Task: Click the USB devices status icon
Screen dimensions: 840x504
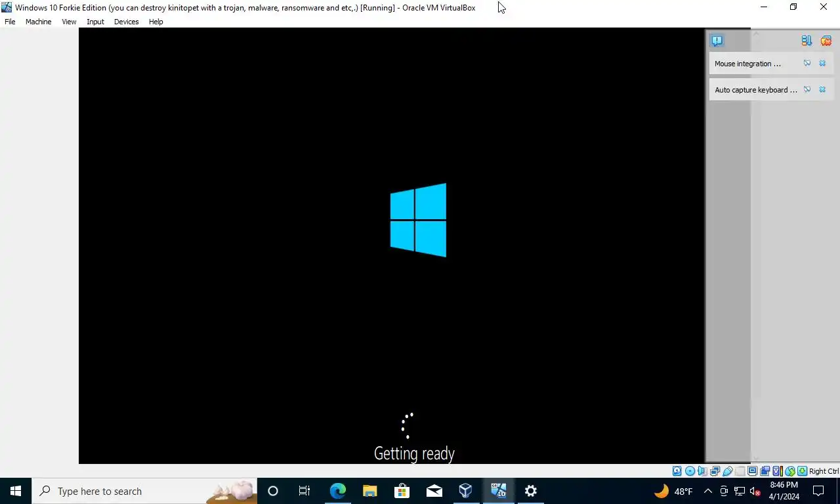Action: 728,471
